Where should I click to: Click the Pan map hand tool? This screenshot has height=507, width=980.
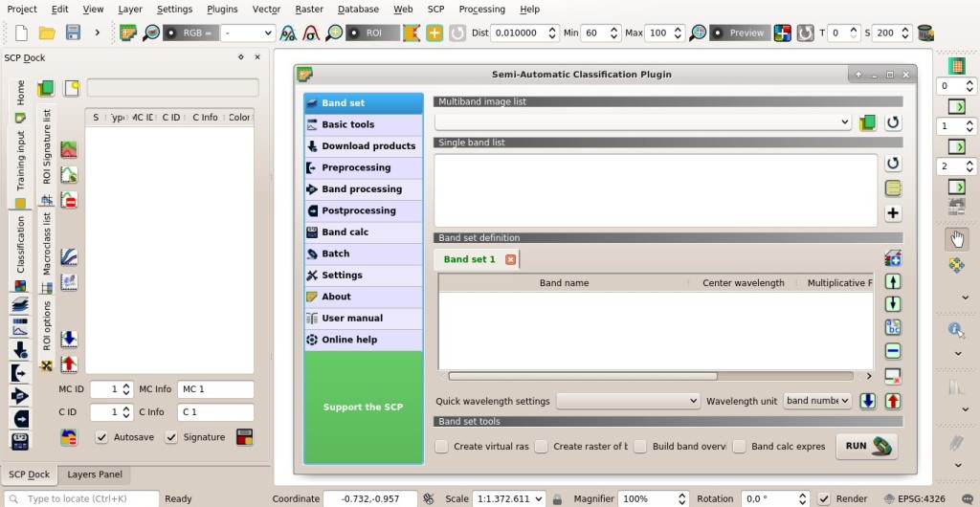956,239
